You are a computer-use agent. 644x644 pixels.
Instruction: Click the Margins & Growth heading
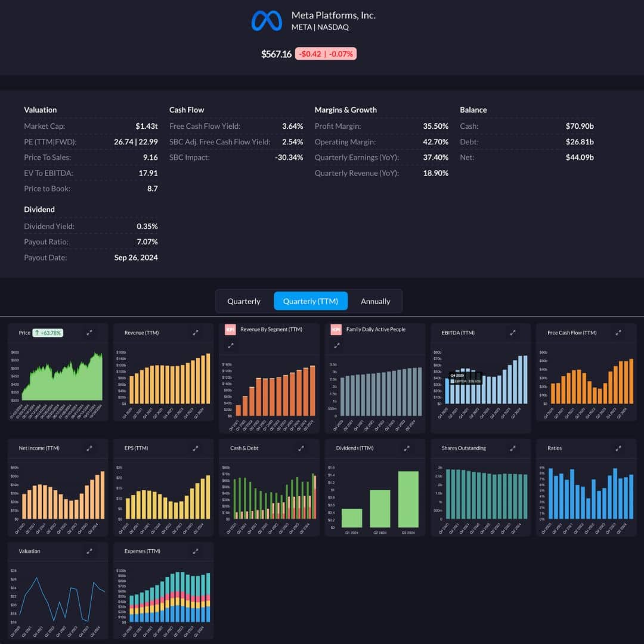tap(345, 110)
